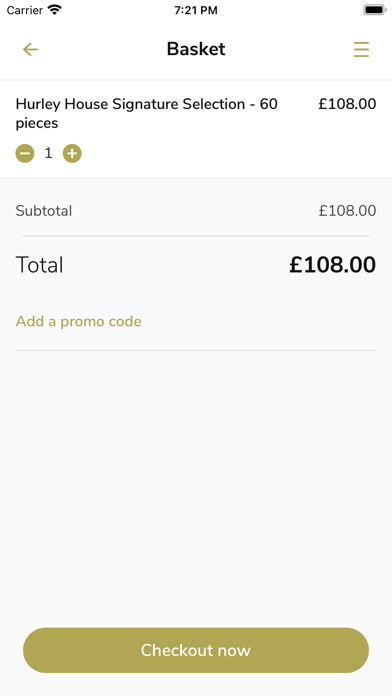Open Add a promo code

click(79, 321)
